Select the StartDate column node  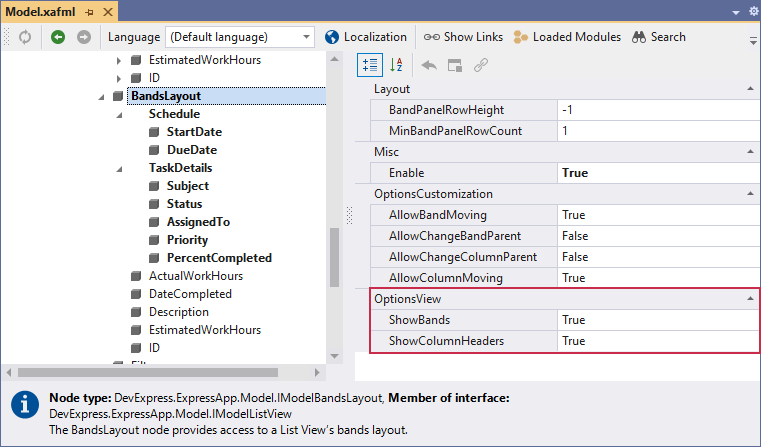click(194, 132)
